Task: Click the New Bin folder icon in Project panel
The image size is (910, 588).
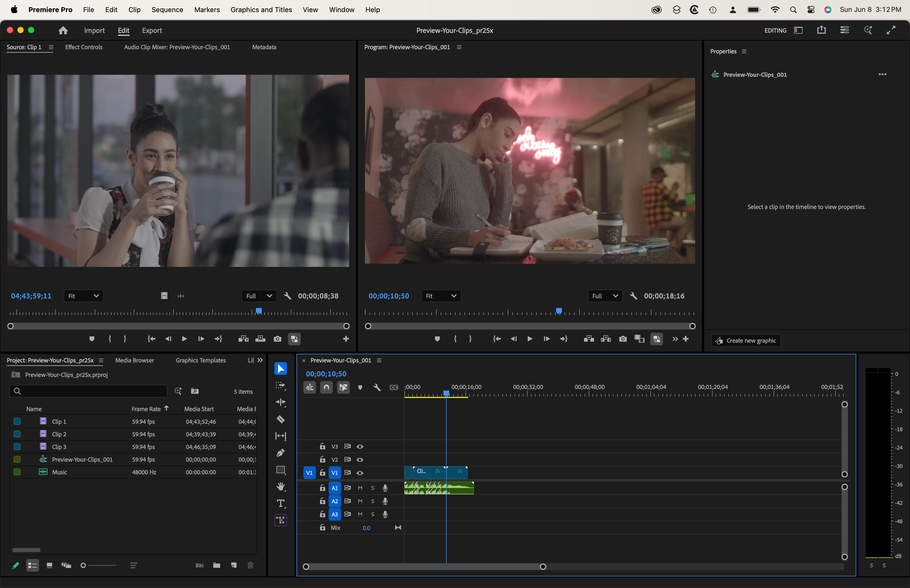Action: tap(216, 565)
